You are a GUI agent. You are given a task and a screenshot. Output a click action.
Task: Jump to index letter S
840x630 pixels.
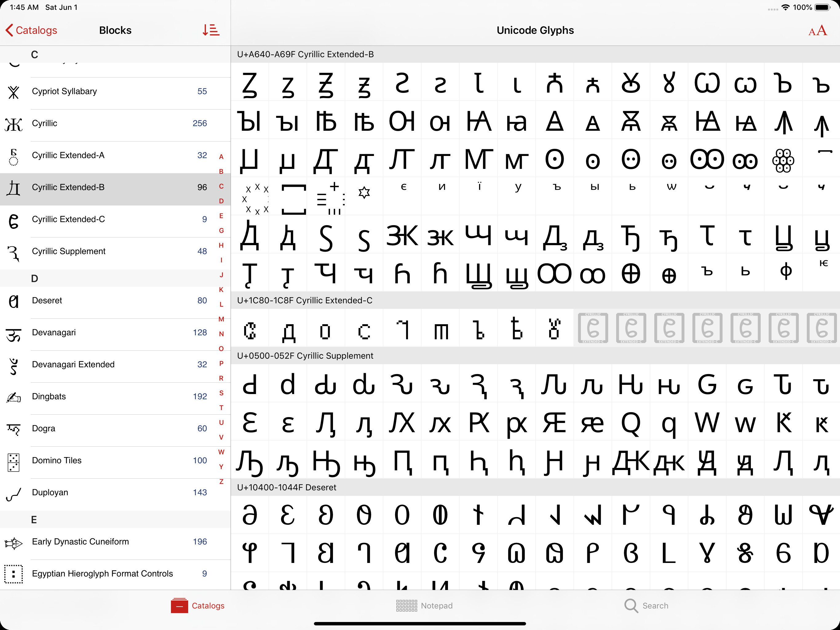click(221, 393)
